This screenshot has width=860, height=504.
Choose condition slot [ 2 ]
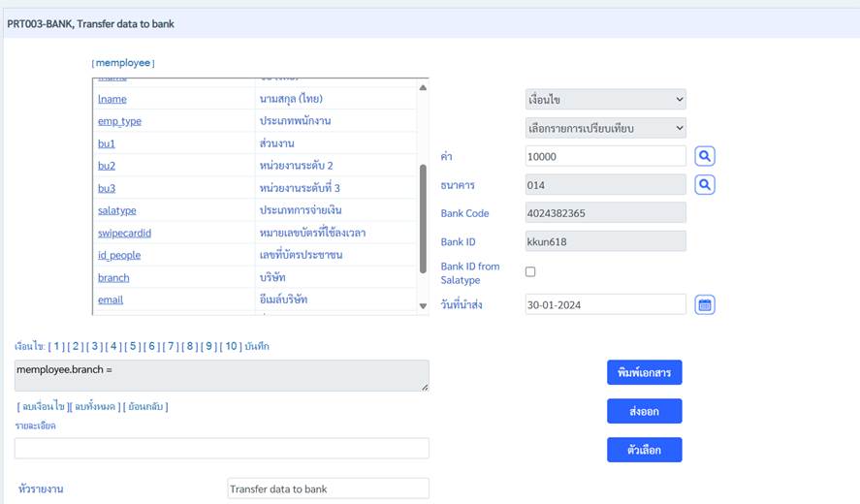[x=76, y=346]
